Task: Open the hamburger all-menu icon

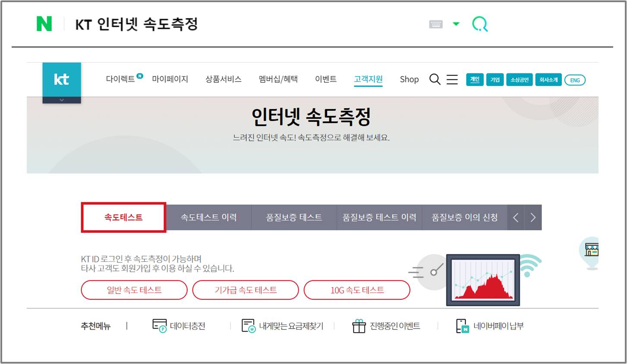Action: (452, 80)
